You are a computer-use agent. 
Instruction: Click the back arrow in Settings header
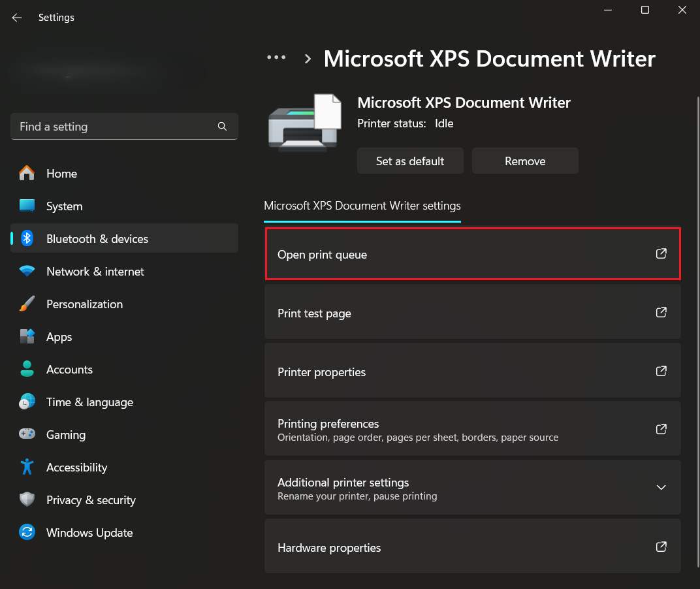point(17,18)
